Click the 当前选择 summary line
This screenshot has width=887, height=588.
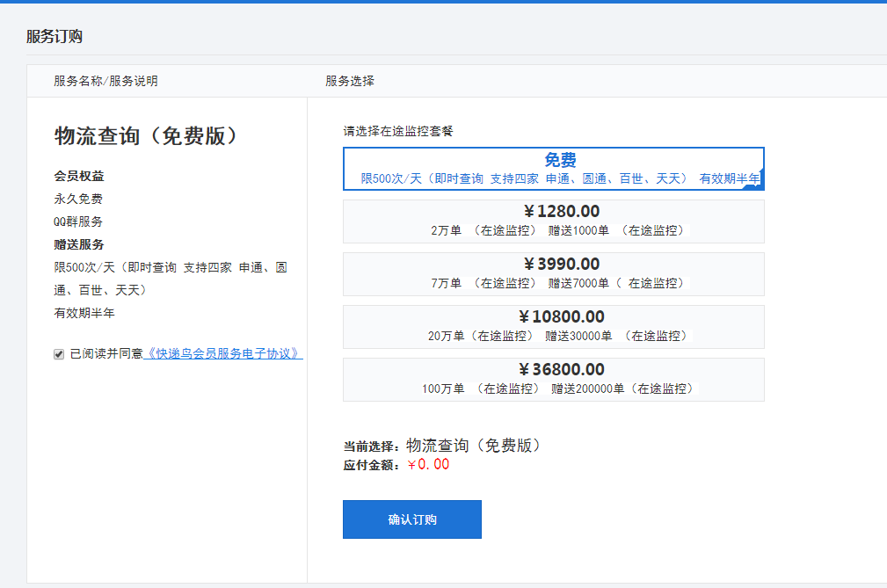[441, 446]
